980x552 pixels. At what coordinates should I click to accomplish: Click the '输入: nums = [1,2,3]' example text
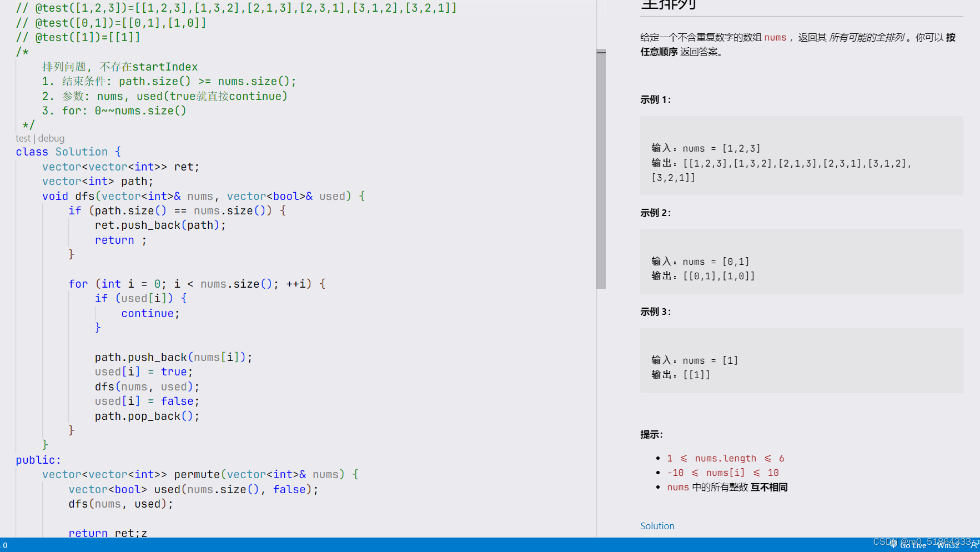tap(706, 148)
